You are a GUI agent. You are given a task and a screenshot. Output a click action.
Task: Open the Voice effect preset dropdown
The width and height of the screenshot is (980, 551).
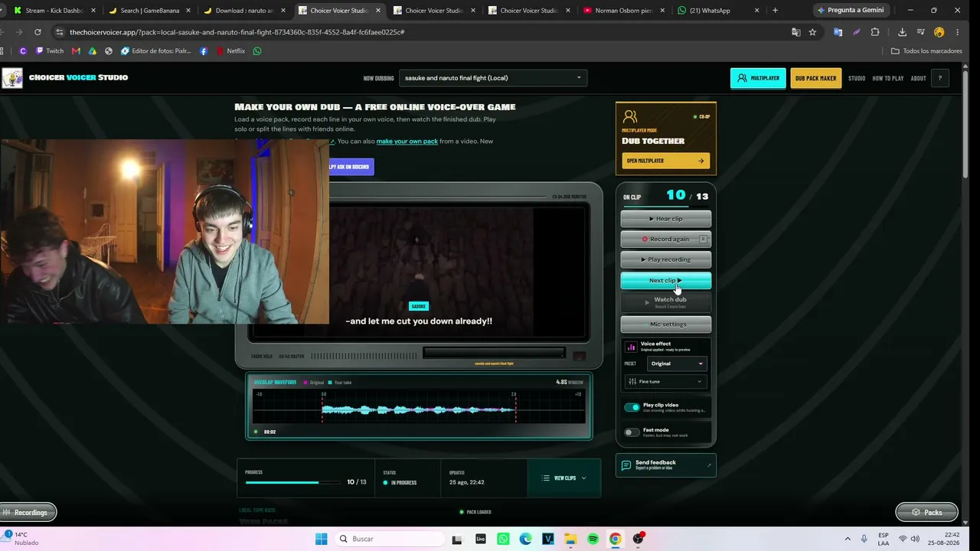pyautogui.click(x=677, y=364)
